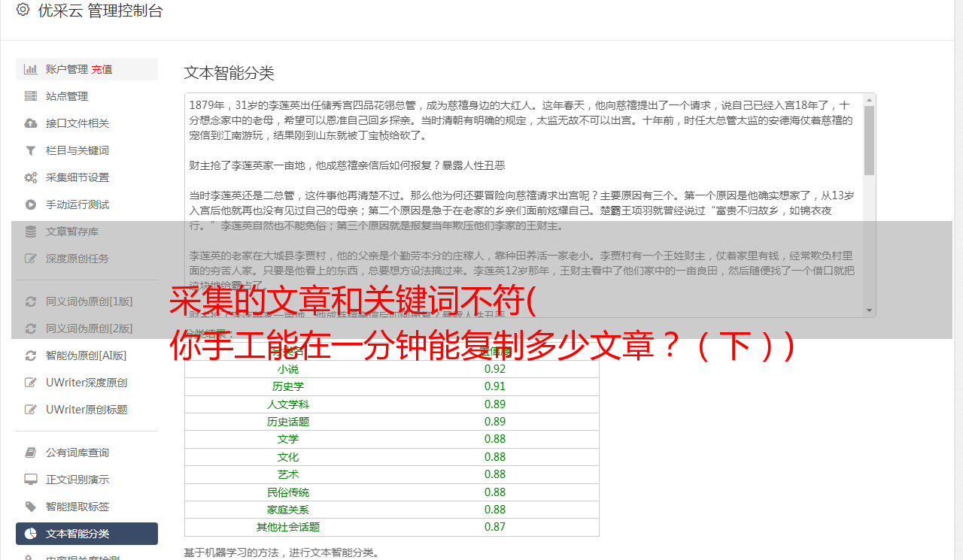The height and width of the screenshot is (560, 963).
Task: Click the filter icon for 栏目与关键词
Action: 31,150
